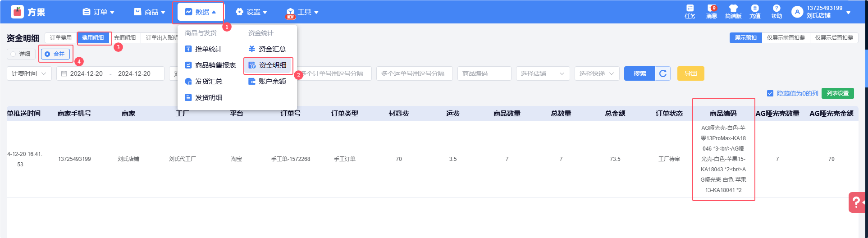Screen dimensions: 868x238
Task: Choose 资金明细 from the data menu
Action: click(x=268, y=65)
